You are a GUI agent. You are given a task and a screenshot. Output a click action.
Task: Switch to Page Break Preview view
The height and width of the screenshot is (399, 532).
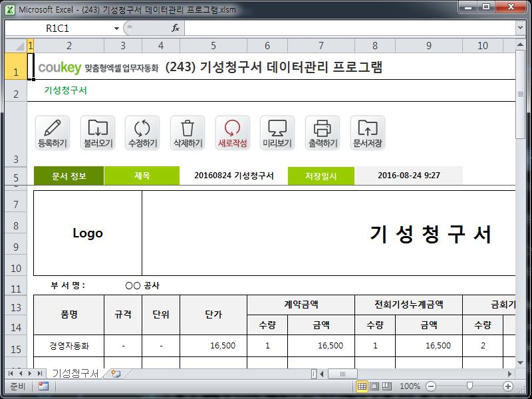[x=387, y=386]
